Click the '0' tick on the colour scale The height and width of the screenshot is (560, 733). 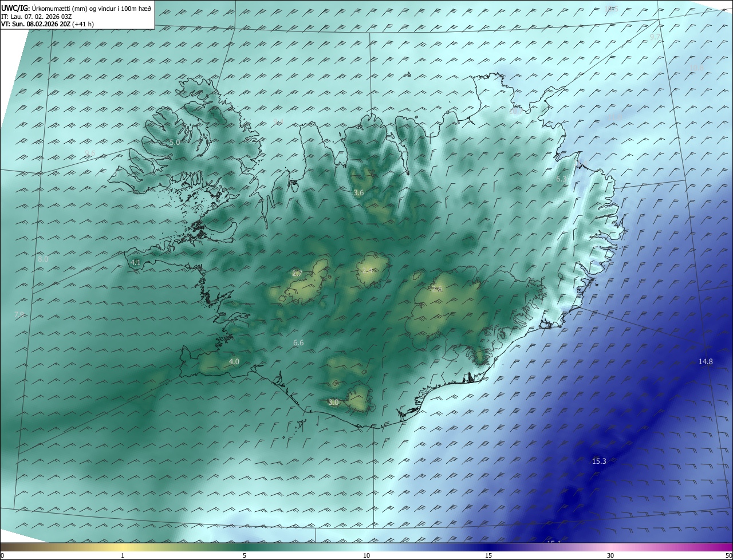click(x=2, y=556)
